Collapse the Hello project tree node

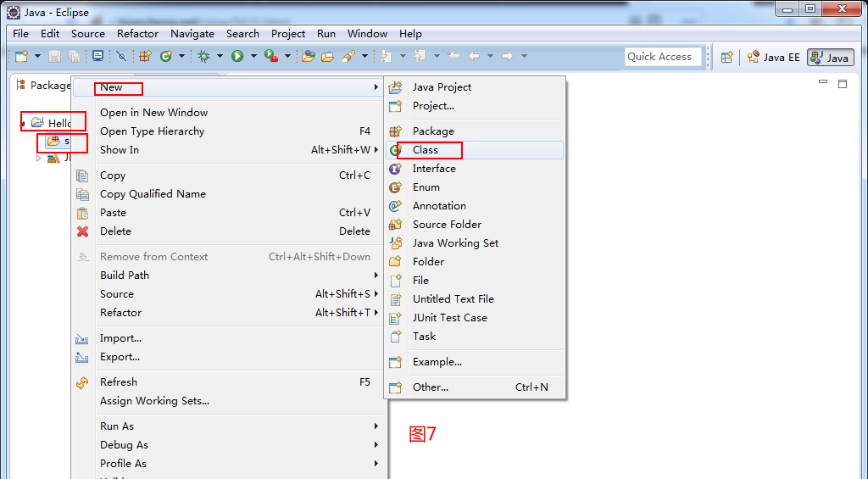[x=24, y=123]
